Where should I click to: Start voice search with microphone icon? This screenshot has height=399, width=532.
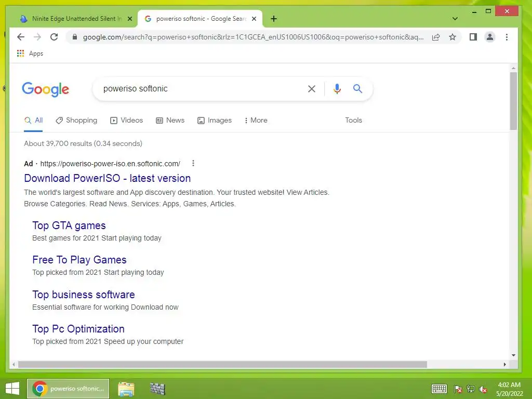(337, 89)
